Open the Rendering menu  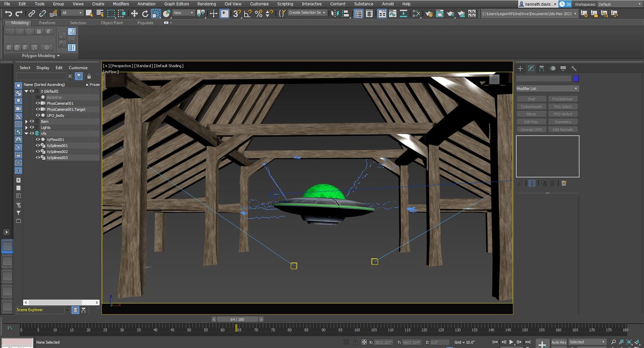(206, 4)
